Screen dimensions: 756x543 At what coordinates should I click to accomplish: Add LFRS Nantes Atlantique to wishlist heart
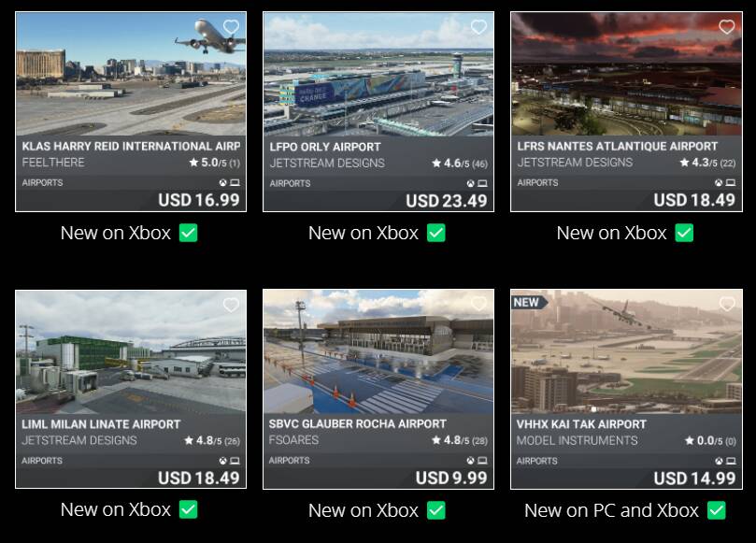pos(727,27)
